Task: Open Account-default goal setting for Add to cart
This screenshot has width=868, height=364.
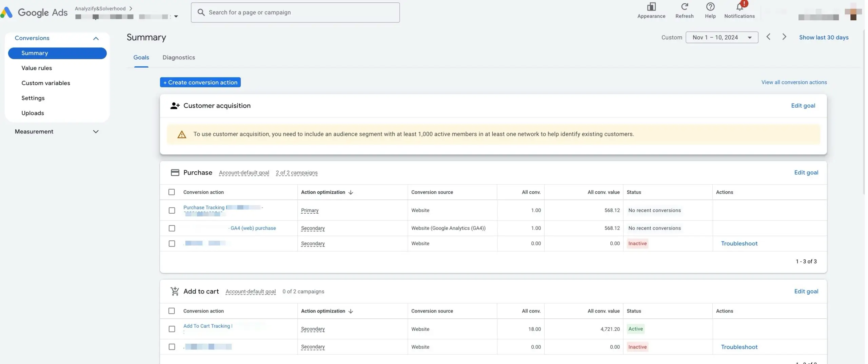Action: point(250,292)
